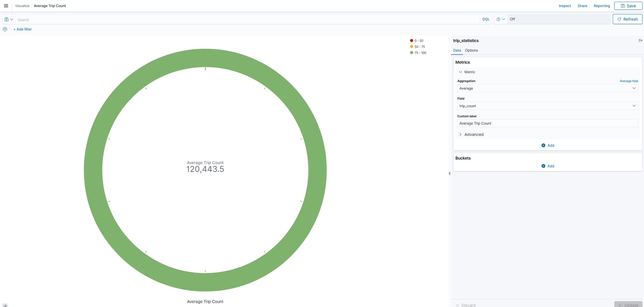Image resolution: width=644 pixels, height=307 pixels.
Task: Open the Share menu
Action: [x=582, y=6]
